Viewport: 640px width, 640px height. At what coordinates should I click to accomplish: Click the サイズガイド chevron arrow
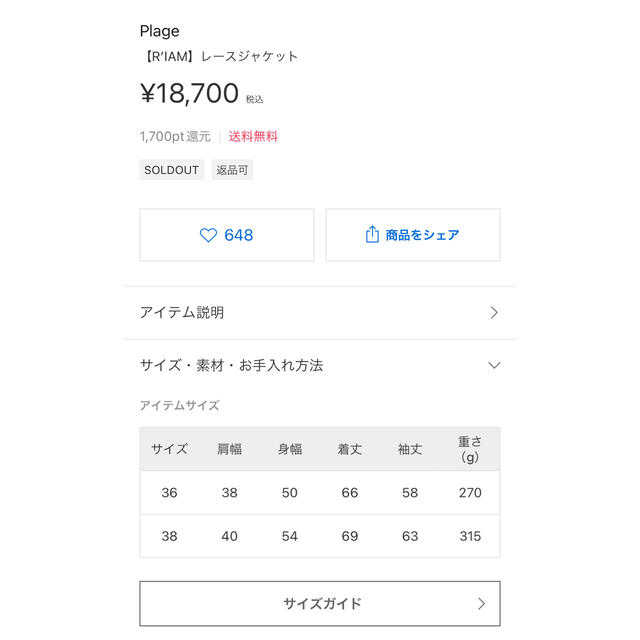[x=482, y=604]
